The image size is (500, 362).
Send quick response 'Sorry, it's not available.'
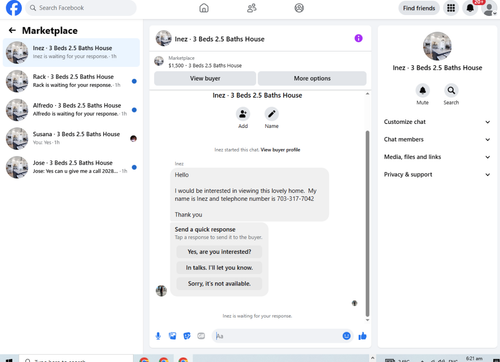point(219,284)
